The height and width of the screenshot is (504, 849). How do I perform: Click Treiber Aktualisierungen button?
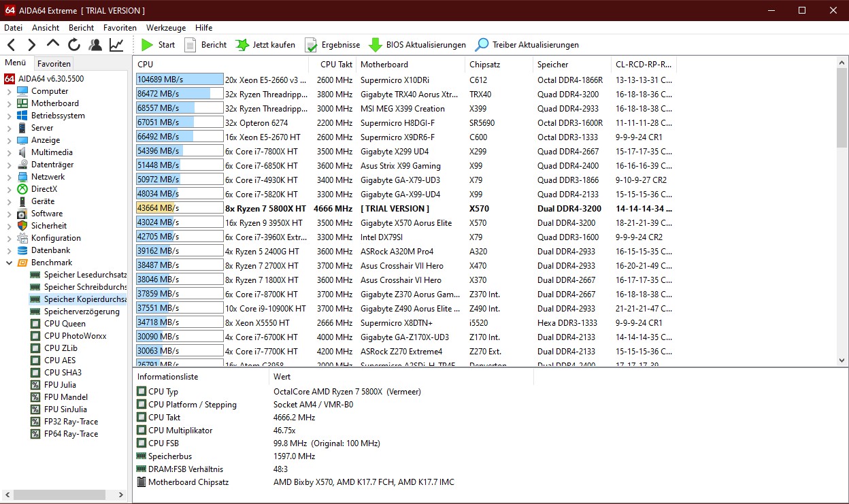click(x=527, y=45)
